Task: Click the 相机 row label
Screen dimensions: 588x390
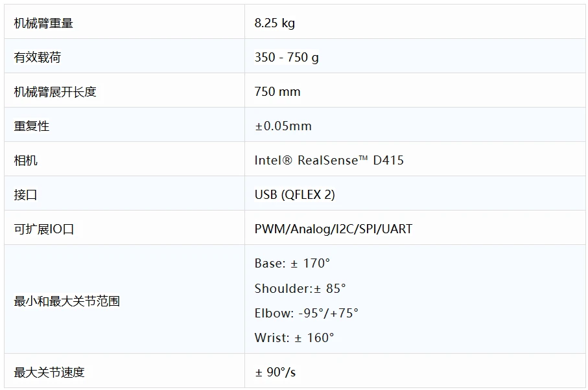Action: point(25,161)
